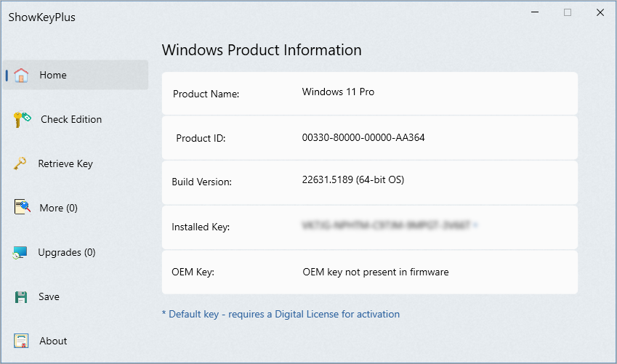This screenshot has height=364, width=617.
Task: Click the Default key digital license note
Action: tap(281, 314)
